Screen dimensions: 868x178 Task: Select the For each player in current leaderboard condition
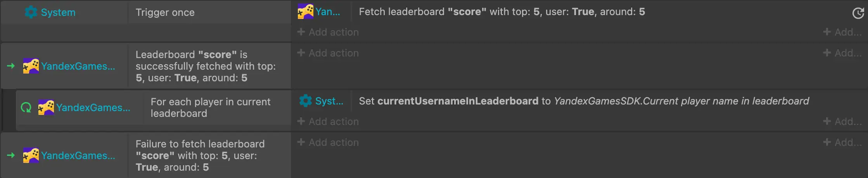pos(211,108)
